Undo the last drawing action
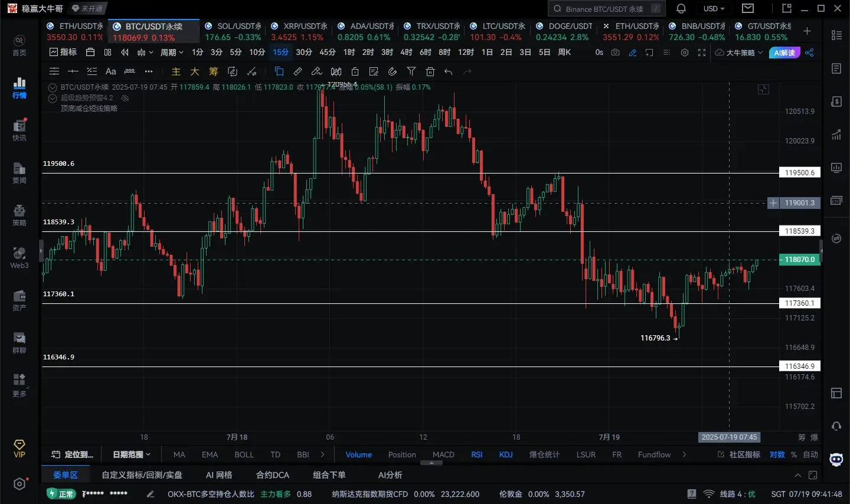Screen dimensions: 850x504 pyautogui.click(x=449, y=71)
